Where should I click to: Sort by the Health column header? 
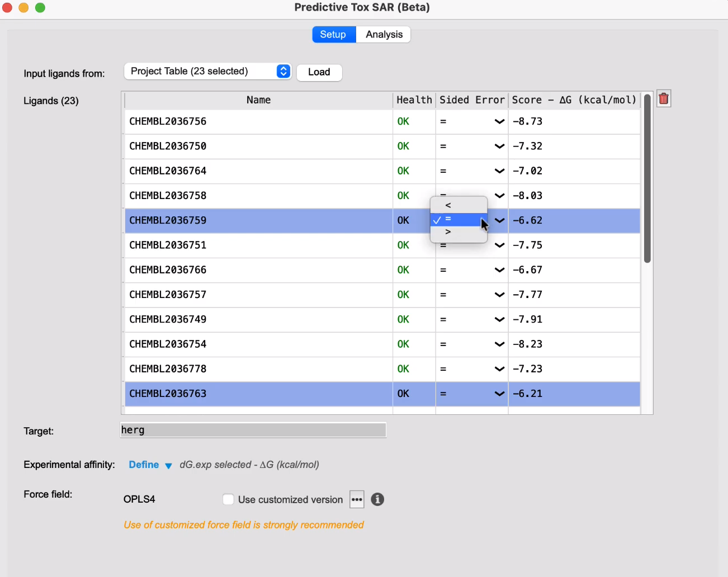(414, 100)
